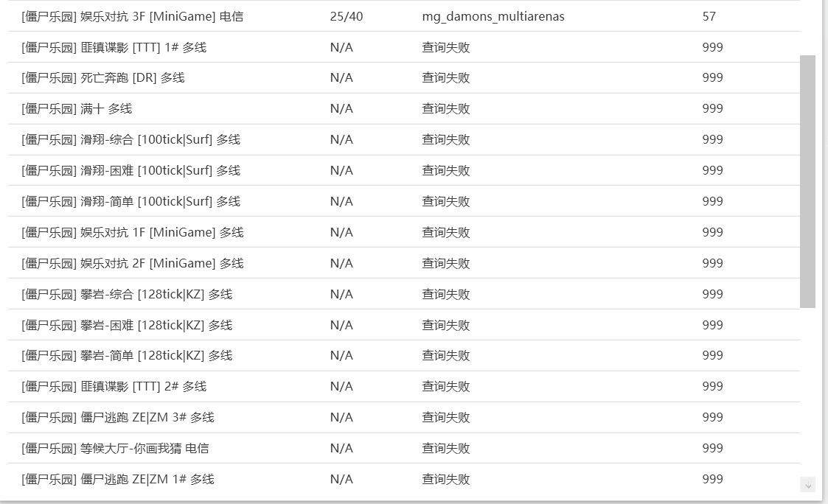Select the 娱乐对抗 3F [MiniGame] 电信 server row
The image size is (828, 504).
click(x=133, y=16)
